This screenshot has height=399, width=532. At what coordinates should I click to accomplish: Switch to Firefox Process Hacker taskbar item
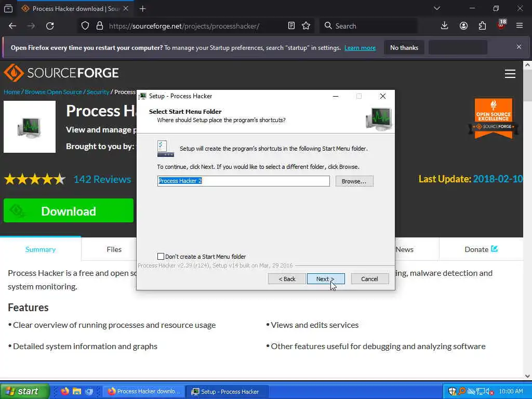(144, 391)
